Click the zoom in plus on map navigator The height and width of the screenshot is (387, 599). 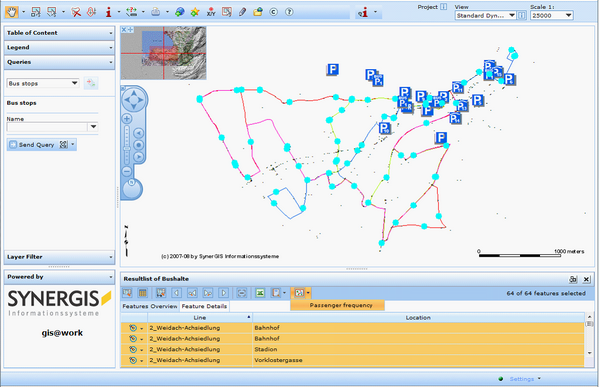[x=127, y=119]
